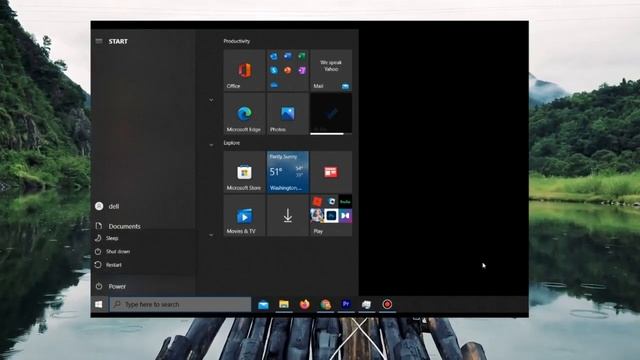This screenshot has height=360, width=640.
Task: Open the Weather tile showing Washington
Action: click(x=288, y=172)
